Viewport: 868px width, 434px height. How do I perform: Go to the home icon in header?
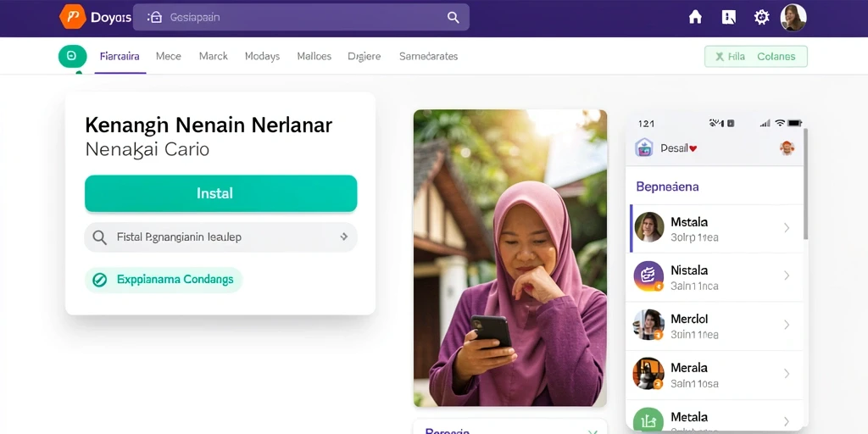coord(695,17)
